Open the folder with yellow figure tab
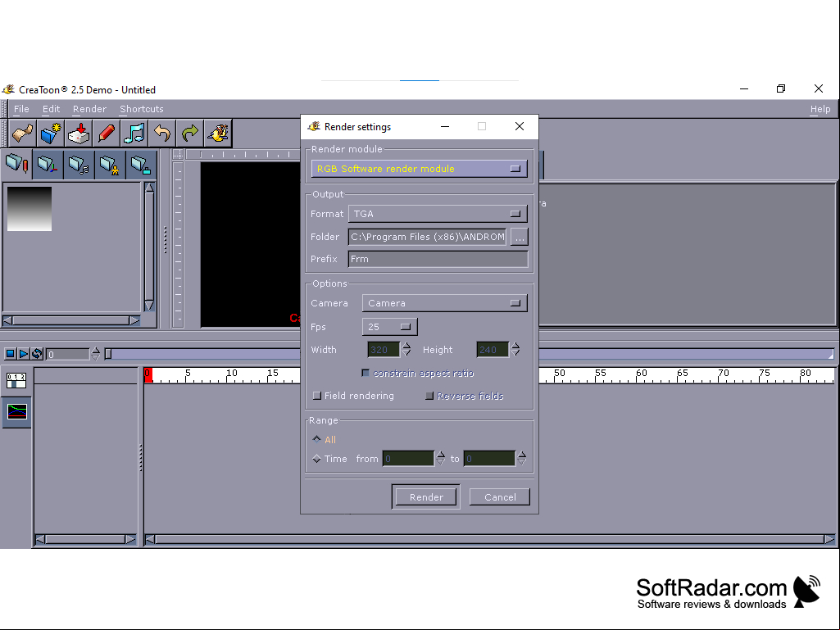This screenshot has height=630, width=840. click(111, 164)
